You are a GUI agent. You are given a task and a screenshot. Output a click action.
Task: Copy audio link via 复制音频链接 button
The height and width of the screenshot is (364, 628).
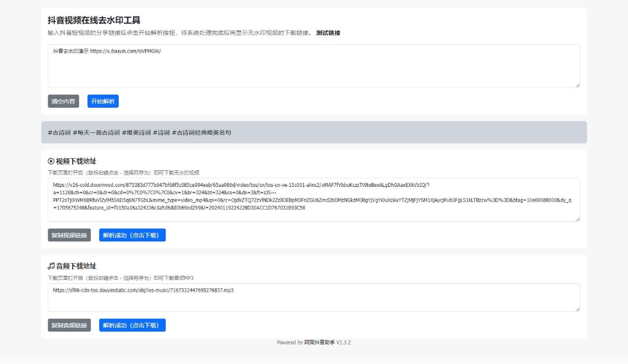coord(69,325)
